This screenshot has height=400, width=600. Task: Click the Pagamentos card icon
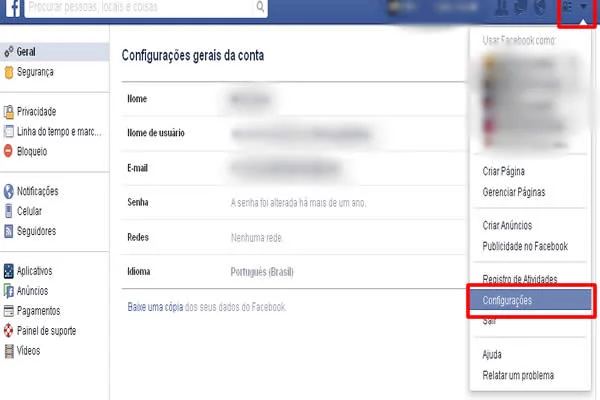[x=8, y=311]
